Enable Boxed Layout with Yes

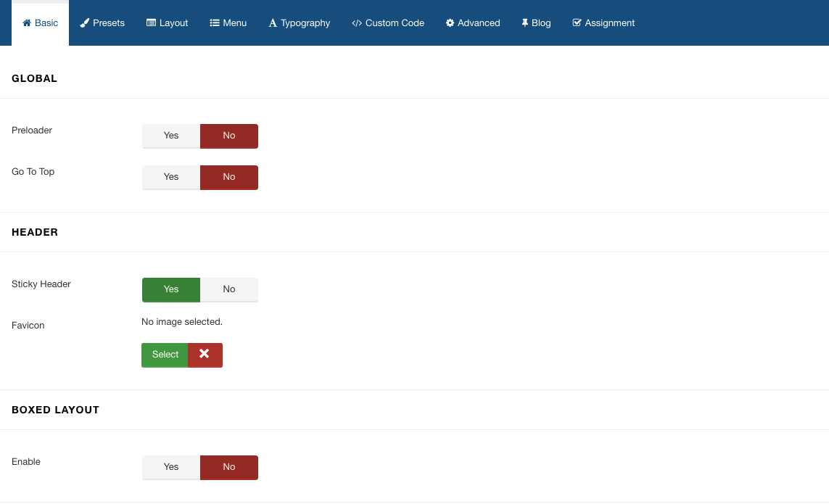(171, 467)
